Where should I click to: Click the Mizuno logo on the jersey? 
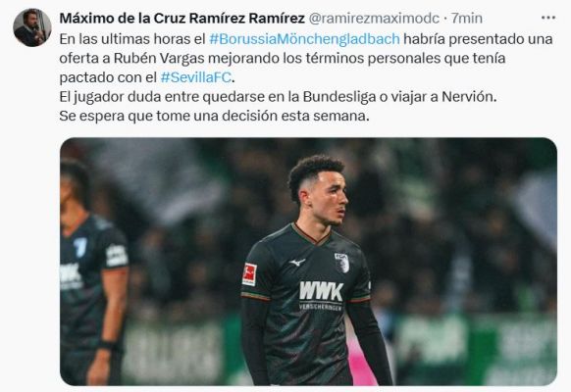(x=297, y=262)
